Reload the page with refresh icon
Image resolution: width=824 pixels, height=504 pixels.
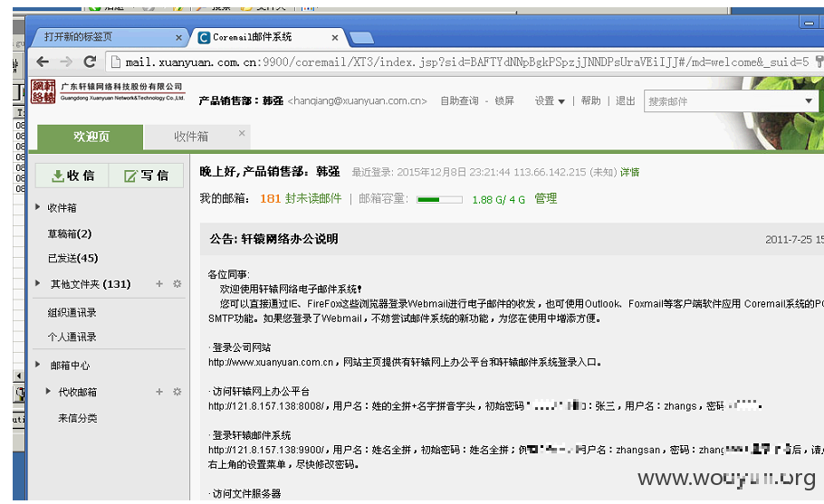[x=90, y=62]
